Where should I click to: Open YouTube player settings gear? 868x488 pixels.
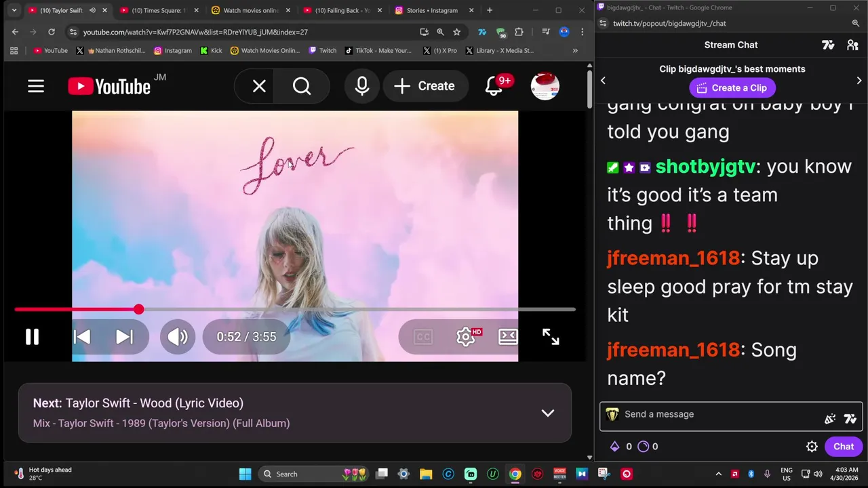(465, 337)
